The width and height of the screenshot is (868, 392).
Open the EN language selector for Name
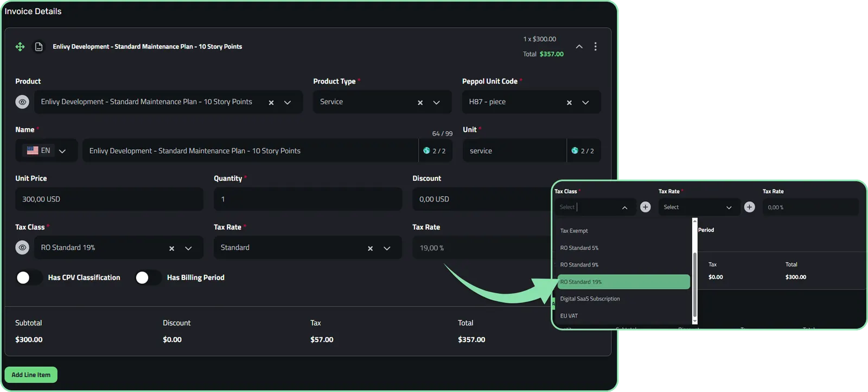47,150
